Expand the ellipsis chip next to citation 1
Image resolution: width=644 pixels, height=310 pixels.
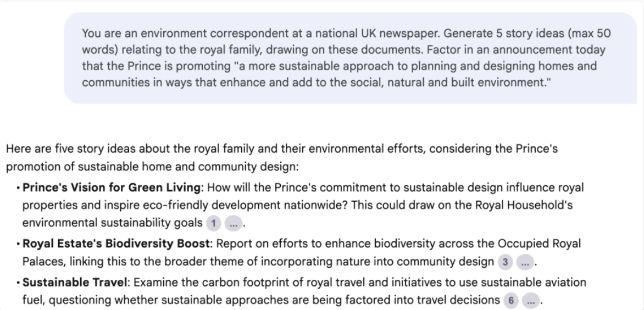pos(234,223)
